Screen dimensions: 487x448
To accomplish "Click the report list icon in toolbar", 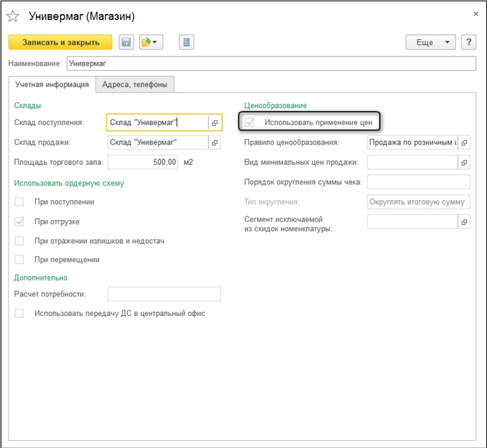I will click(x=186, y=42).
